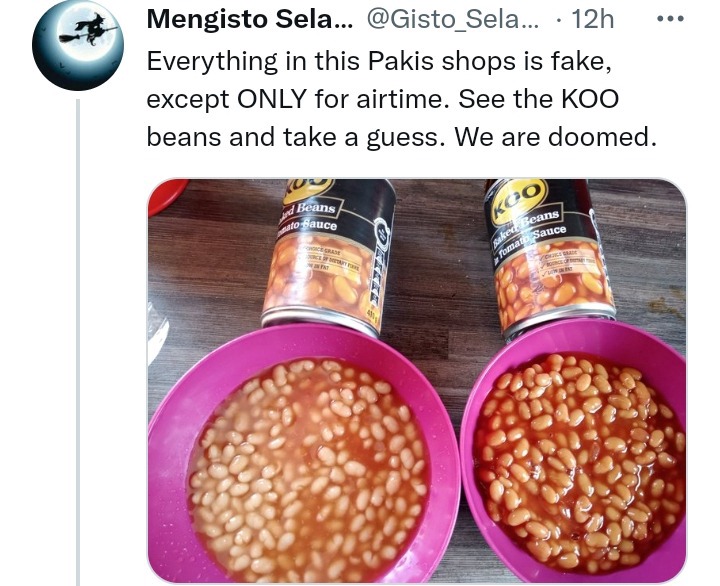Image resolution: width=720 pixels, height=586 pixels.
Task: Visit the @Gisto_Sela... handle
Action: [x=453, y=19]
